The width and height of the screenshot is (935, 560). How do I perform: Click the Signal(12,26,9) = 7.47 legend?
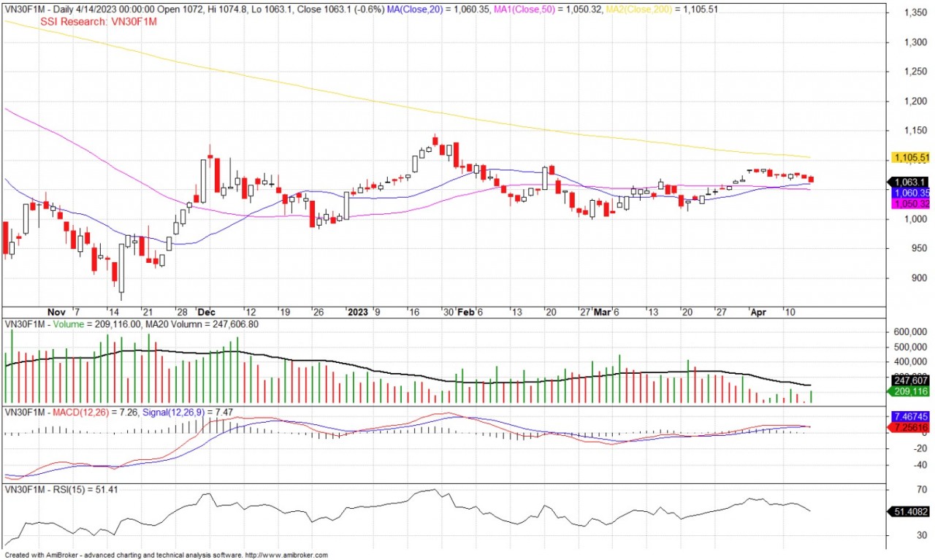click(x=187, y=413)
